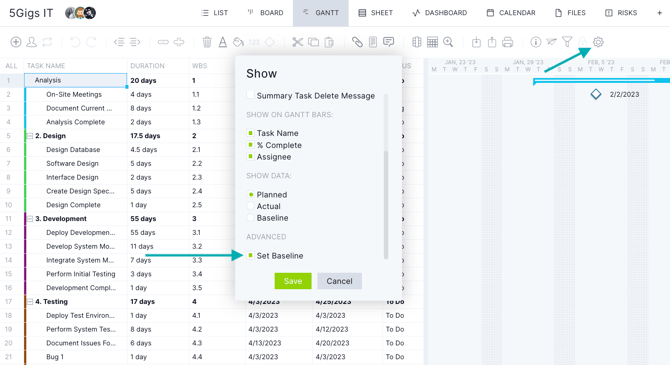Viewport: 670px width, 365px height.
Task: Click the assign person icon in toolbar
Action: [32, 42]
